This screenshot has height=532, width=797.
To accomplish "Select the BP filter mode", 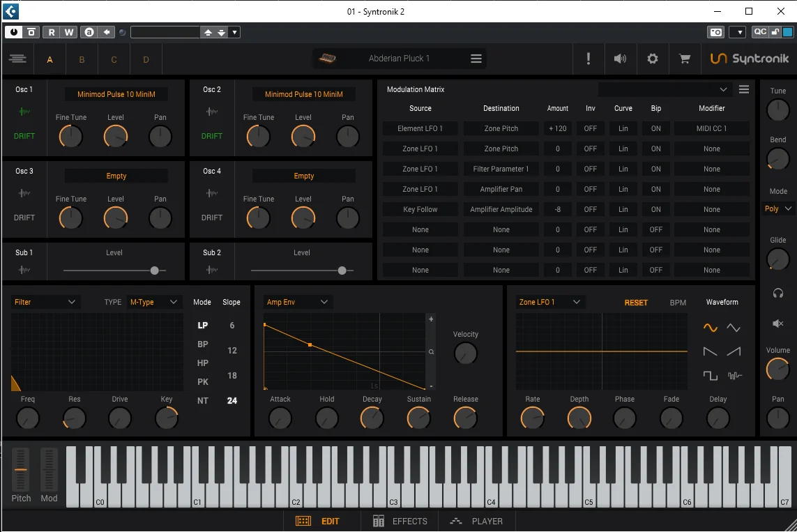I will [x=202, y=344].
